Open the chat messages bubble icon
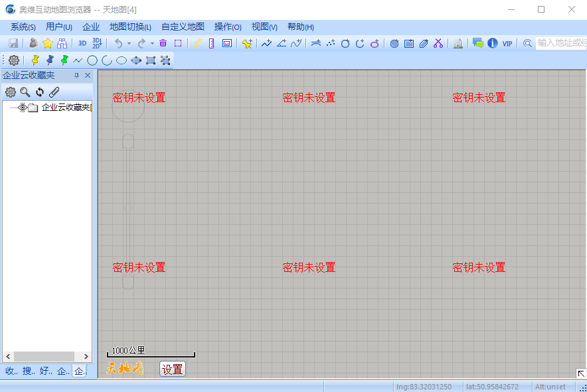Viewport: 587px width, 392px height. click(477, 43)
